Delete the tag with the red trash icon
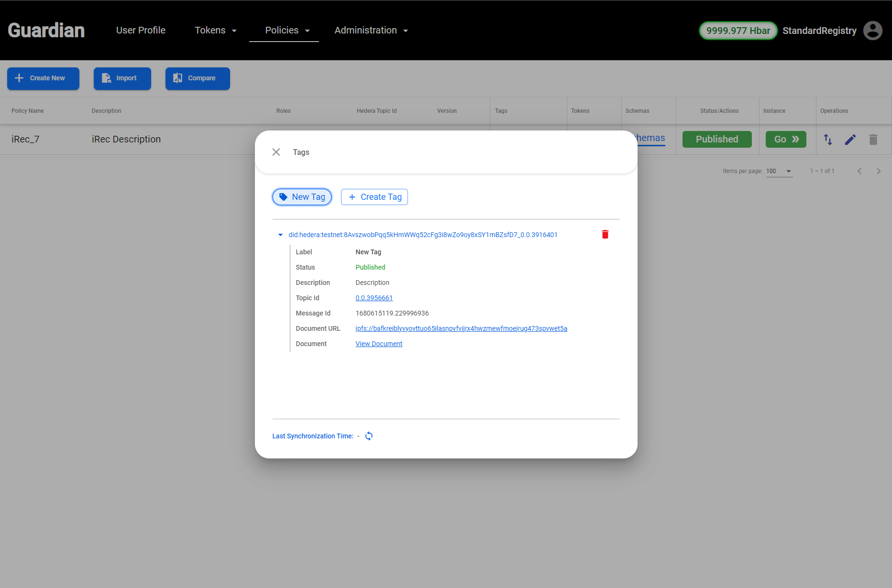The height and width of the screenshot is (588, 892). click(x=605, y=234)
